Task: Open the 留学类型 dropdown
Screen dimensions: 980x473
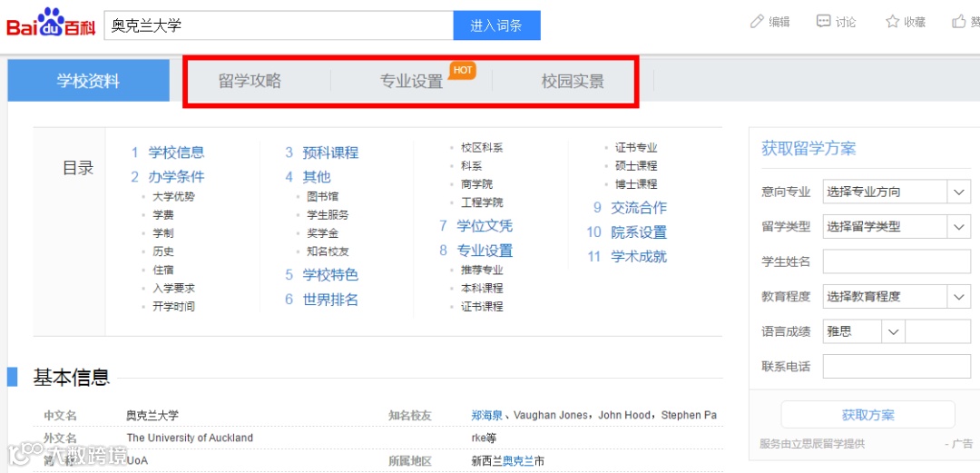Action: 897,226
